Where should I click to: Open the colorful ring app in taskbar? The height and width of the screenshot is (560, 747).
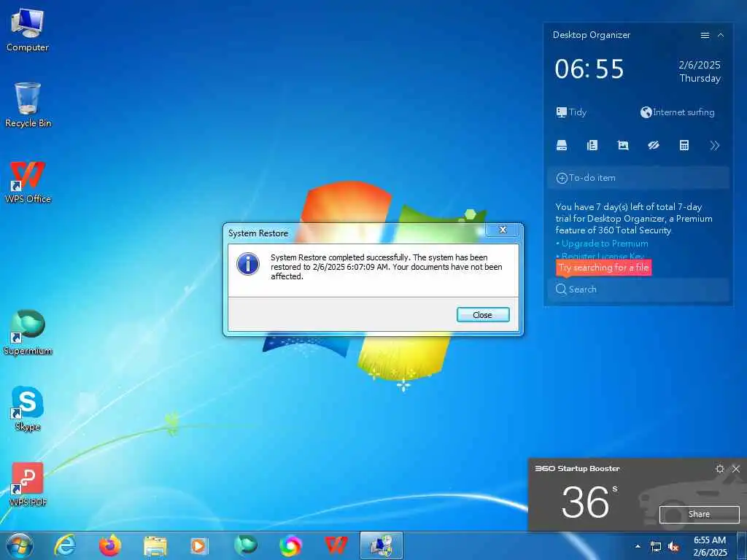point(290,545)
